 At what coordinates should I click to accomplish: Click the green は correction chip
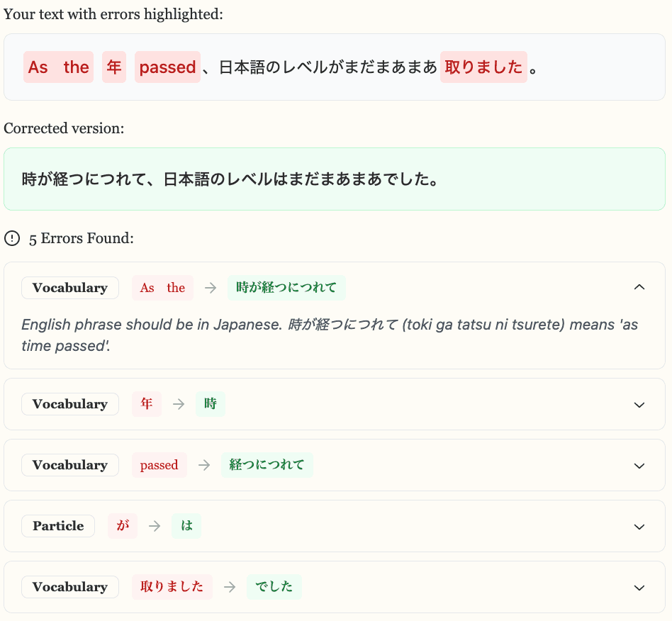tap(186, 526)
